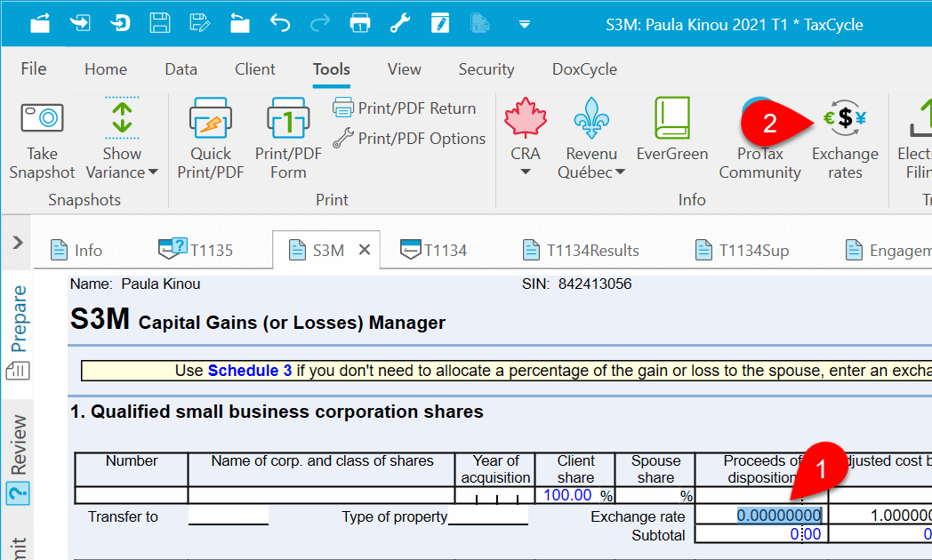The width and height of the screenshot is (932, 560).
Task: Switch to the View ribbon tab
Action: [404, 68]
